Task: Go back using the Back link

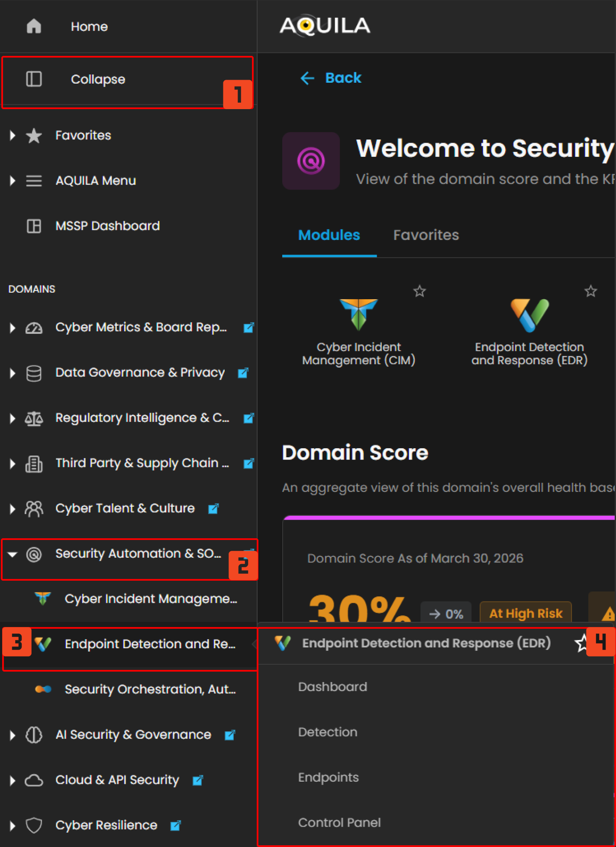Action: [x=331, y=78]
